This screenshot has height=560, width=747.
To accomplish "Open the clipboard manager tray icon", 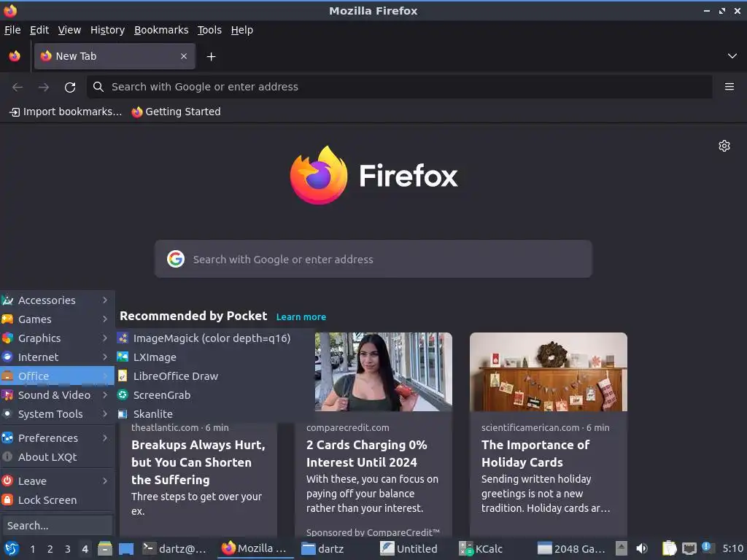I will [x=669, y=548].
